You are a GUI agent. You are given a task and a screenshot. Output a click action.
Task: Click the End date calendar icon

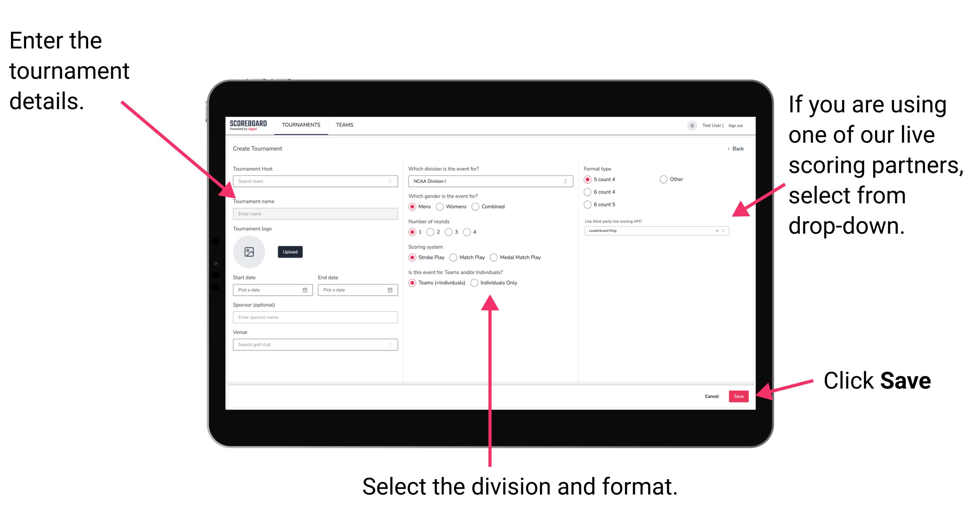[x=389, y=290]
